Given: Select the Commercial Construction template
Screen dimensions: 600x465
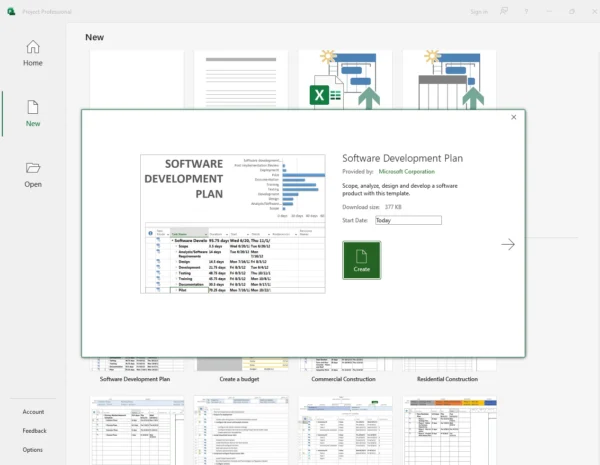Looking at the screenshot, I should tap(345, 379).
